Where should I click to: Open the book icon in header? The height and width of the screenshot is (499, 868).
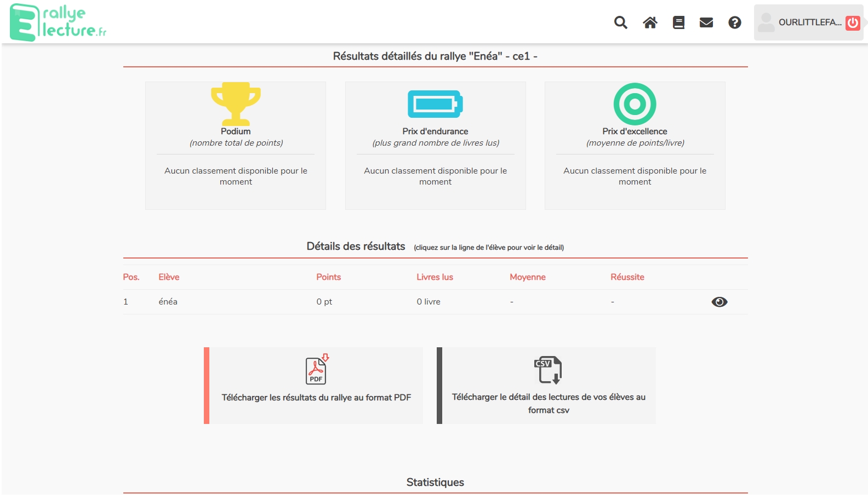pos(678,22)
